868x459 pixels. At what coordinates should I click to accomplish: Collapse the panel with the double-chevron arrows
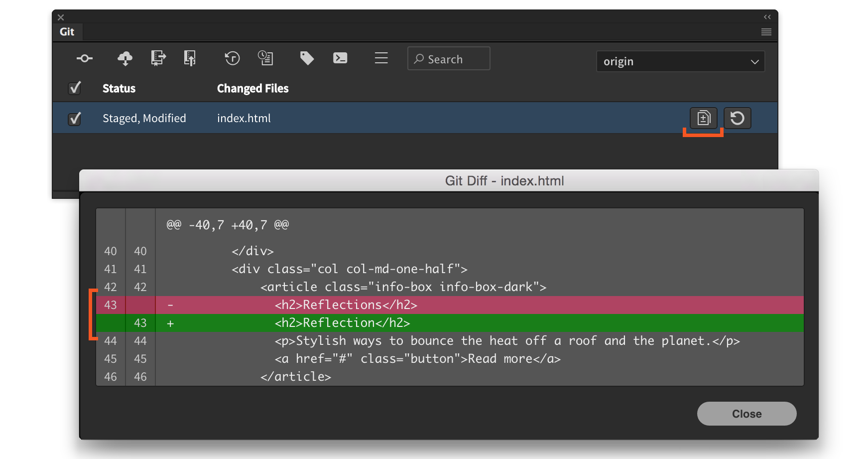pos(766,16)
